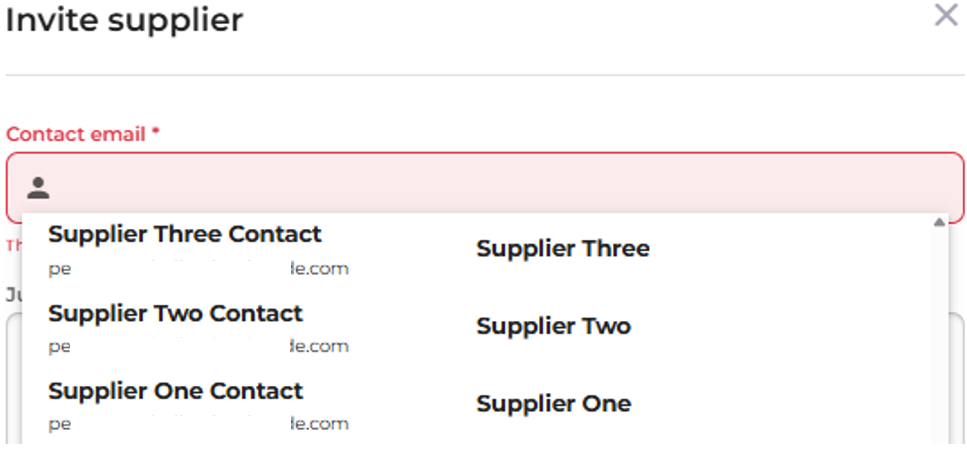The width and height of the screenshot is (967, 449).
Task: Click the red validation message below email field
Action: pyautogui.click(x=13, y=245)
